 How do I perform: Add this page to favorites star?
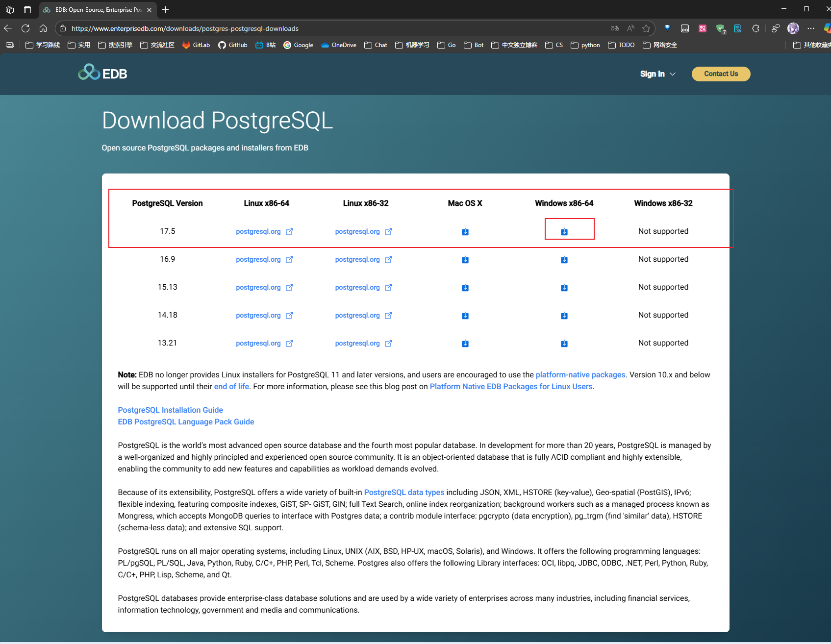646,28
